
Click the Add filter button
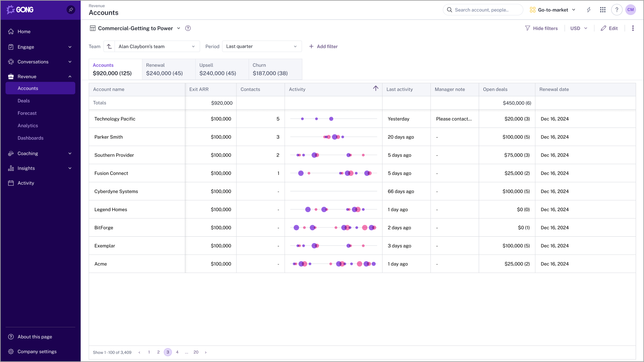[x=323, y=46]
